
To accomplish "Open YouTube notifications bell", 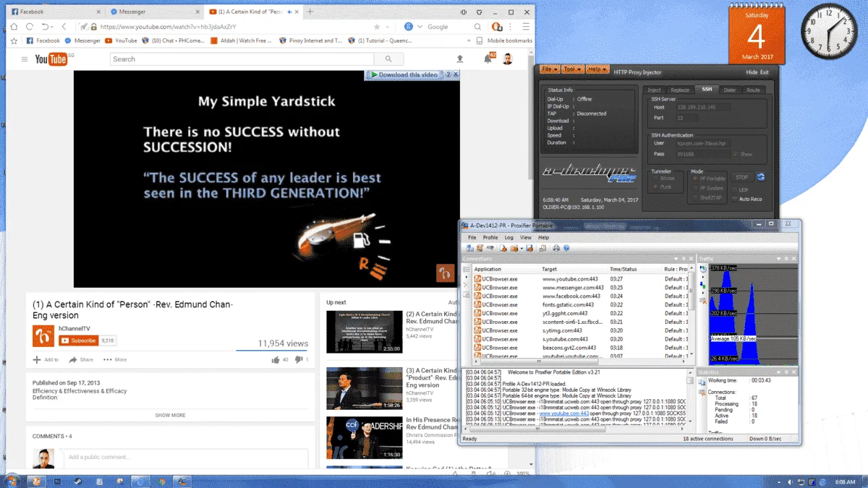I will click(x=488, y=59).
